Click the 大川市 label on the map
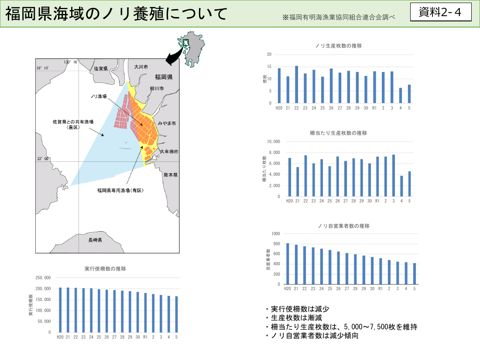 141,67
